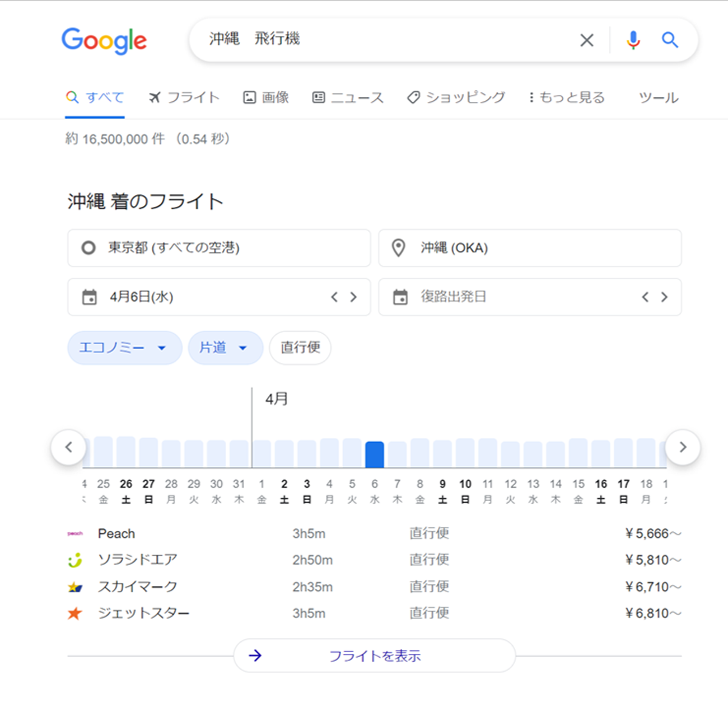Select the highlighted April 6 price bar
The width and height of the screenshot is (728, 707).
click(374, 454)
